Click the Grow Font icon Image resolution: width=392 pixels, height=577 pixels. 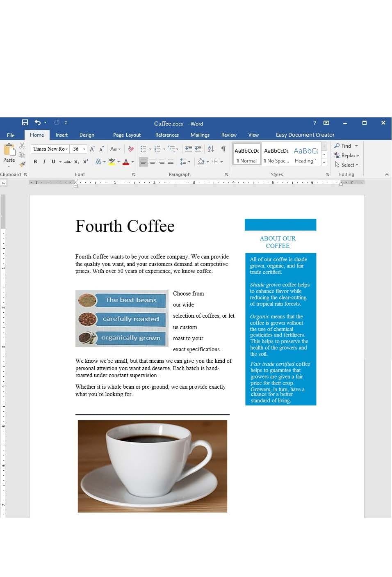[92, 149]
